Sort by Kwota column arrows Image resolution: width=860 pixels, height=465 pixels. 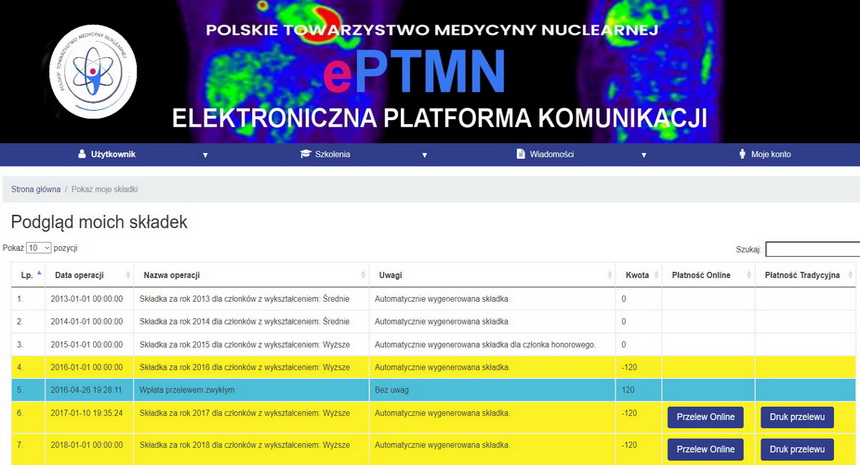pyautogui.click(x=656, y=275)
